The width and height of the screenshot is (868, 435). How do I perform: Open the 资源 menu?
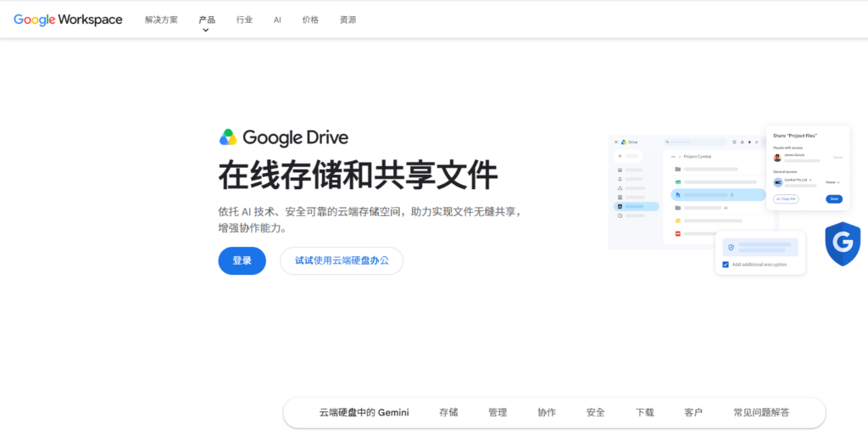pyautogui.click(x=348, y=20)
